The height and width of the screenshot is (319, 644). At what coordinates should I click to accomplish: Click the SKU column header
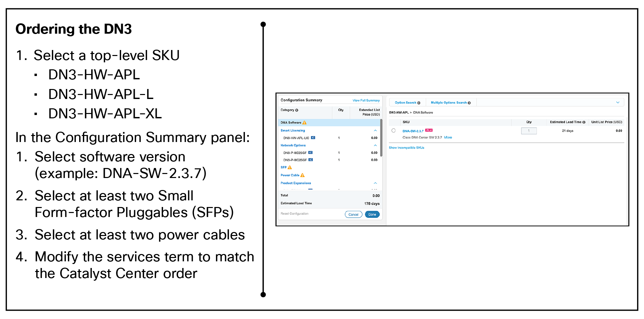[406, 122]
